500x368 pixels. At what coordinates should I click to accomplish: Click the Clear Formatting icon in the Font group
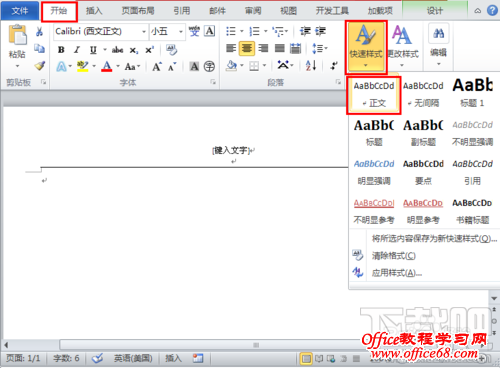point(172,50)
